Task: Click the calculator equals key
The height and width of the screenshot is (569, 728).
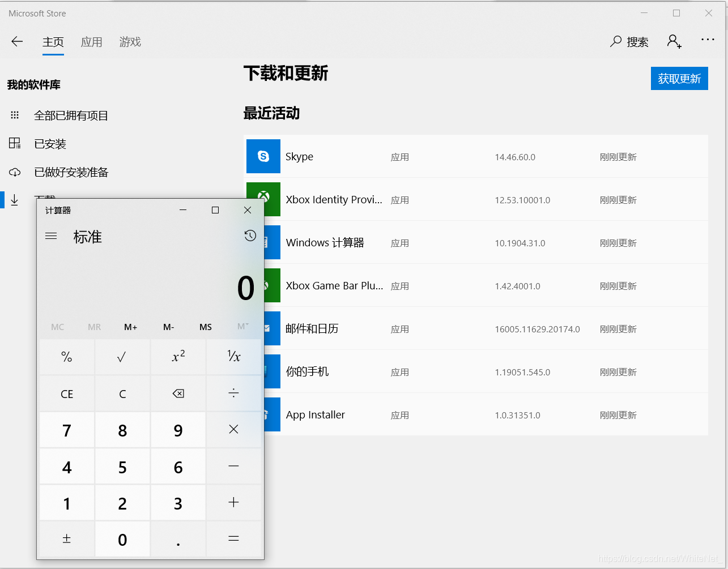Action: pyautogui.click(x=233, y=539)
